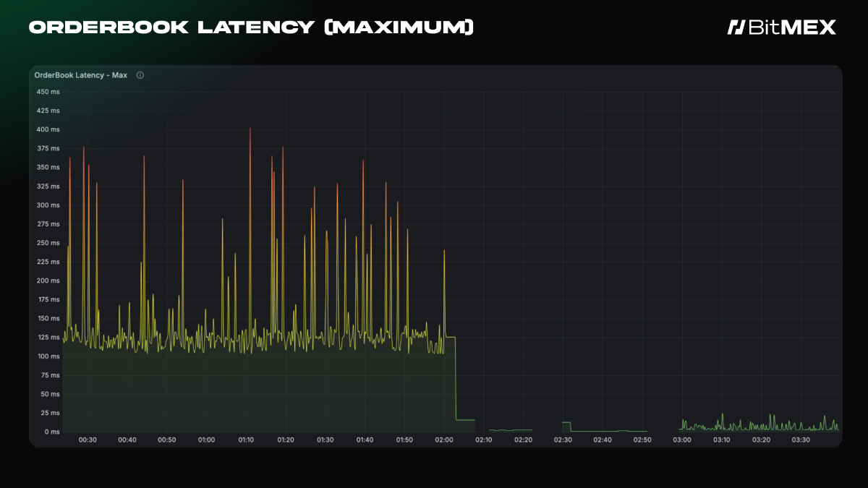The image size is (868, 488).
Task: Click the 02:00 time axis label
Action: coord(444,440)
